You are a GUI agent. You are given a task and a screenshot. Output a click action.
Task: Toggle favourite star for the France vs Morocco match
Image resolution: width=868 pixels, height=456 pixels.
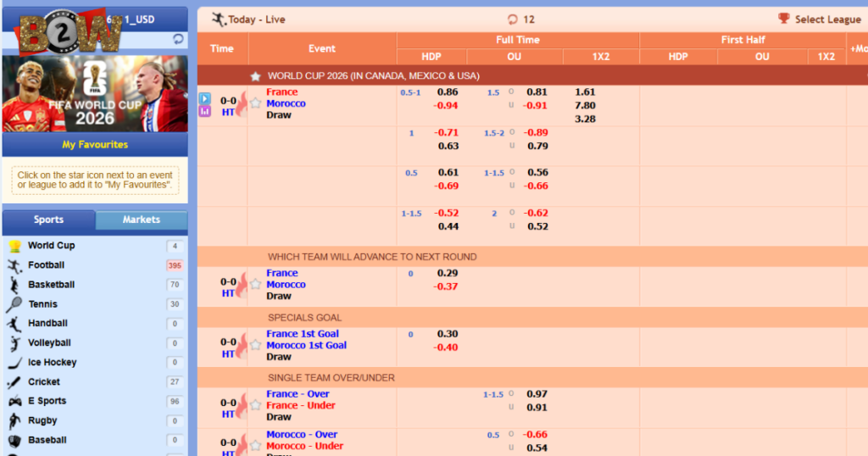[x=255, y=103]
